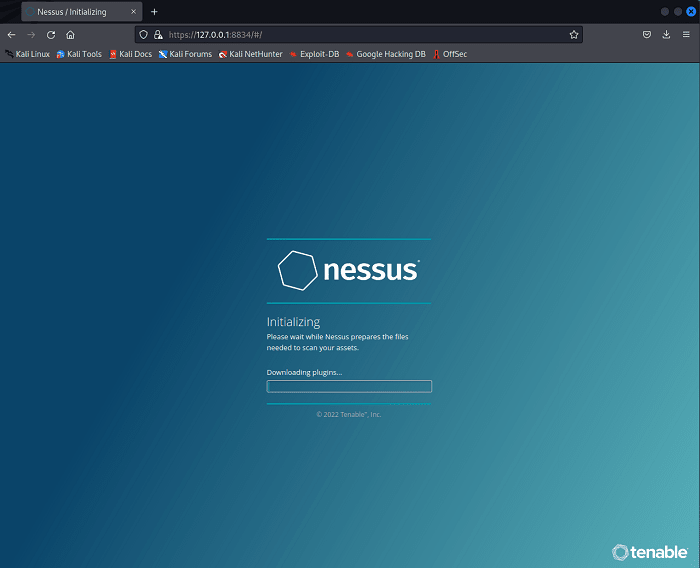Bookmark this page with the star
Screen dimensions: 700x568
[574, 35]
